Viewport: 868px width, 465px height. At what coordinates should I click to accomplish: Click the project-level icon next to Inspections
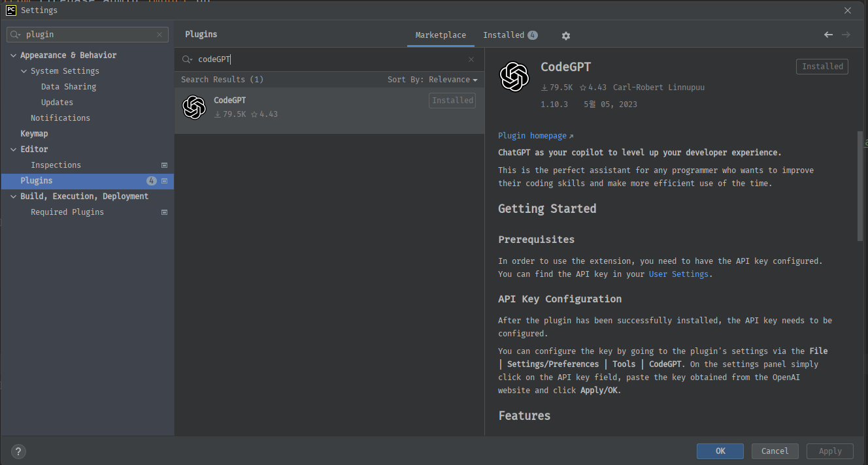(164, 165)
